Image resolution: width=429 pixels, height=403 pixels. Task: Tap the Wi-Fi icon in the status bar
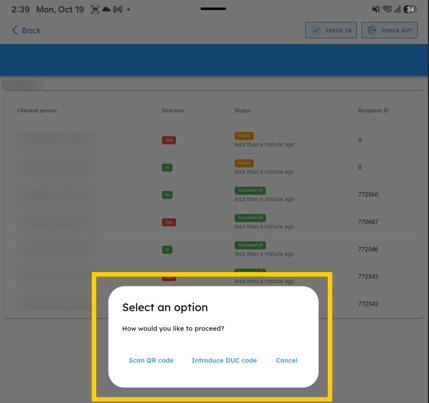tap(387, 9)
